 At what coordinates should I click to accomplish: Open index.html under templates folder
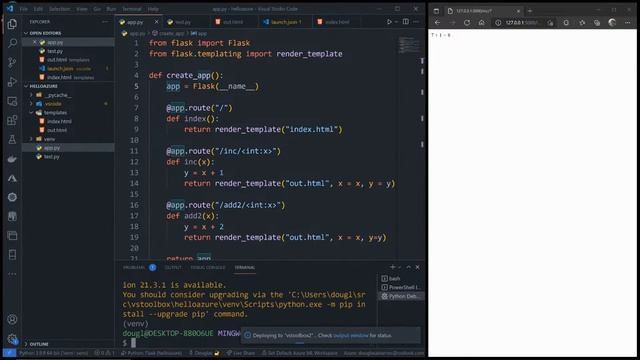(60, 121)
